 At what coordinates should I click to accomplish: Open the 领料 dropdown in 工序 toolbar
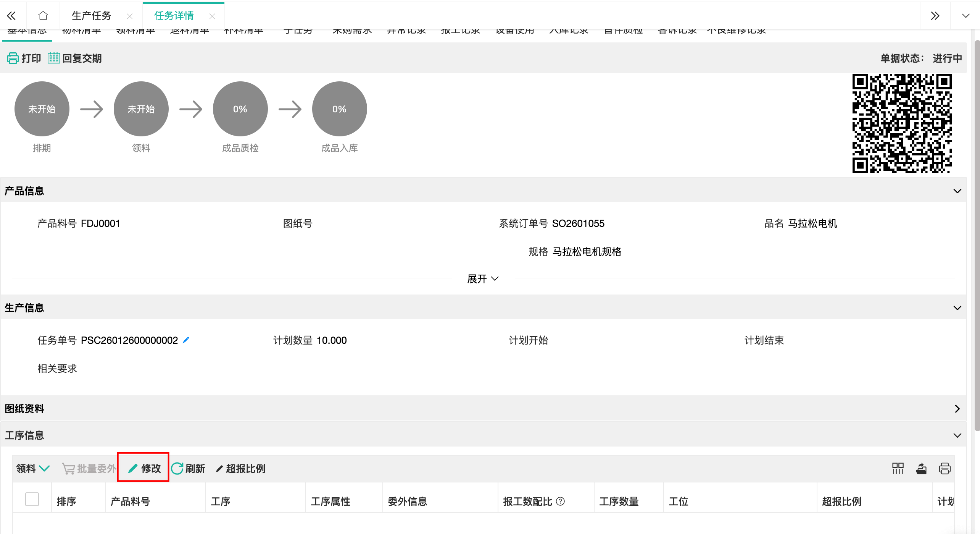[33, 468]
